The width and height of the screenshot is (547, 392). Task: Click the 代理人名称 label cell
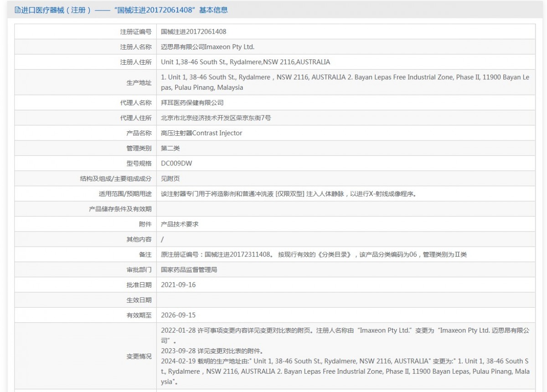click(85, 103)
